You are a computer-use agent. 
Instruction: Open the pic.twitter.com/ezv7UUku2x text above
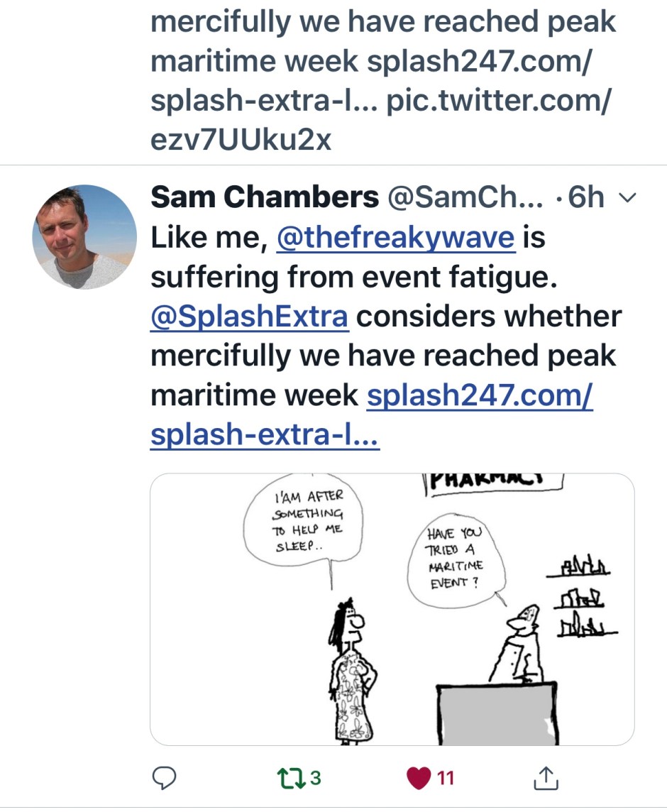pos(497,101)
